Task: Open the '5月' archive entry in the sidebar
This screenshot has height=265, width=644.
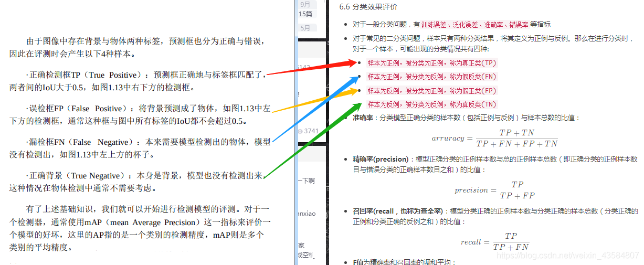Action: (x=305, y=28)
